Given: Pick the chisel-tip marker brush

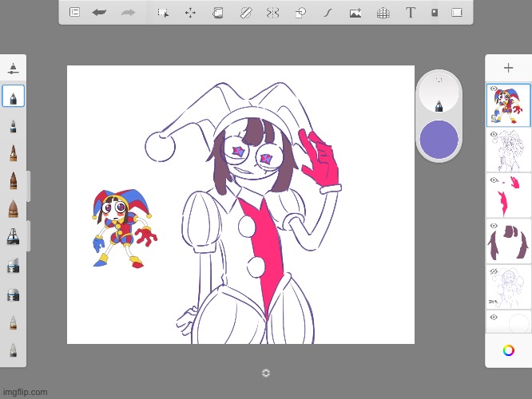Looking at the screenshot, I should pos(14,265).
